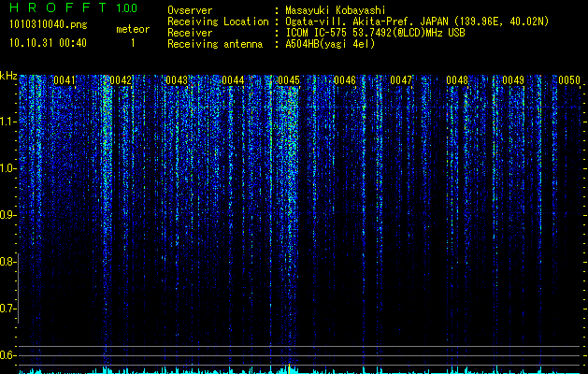588x374 pixels.
Task: Click the Ovserver field label
Action: click(190, 10)
